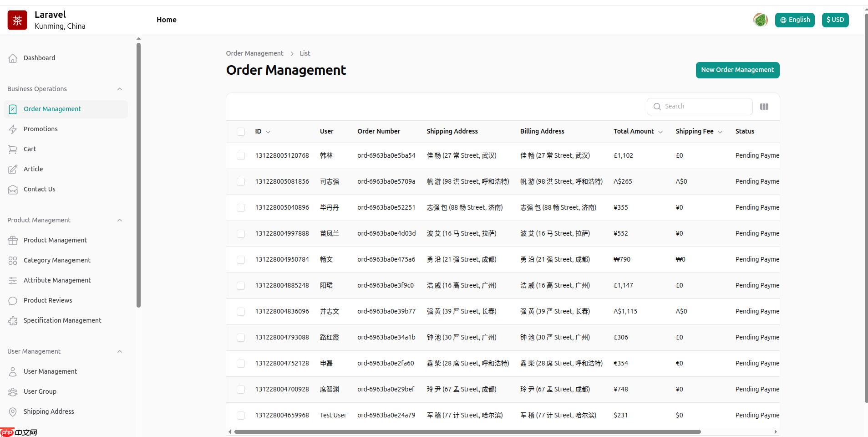Collapse the Business Operations section
This screenshot has height=437, width=868.
pyautogui.click(x=120, y=89)
